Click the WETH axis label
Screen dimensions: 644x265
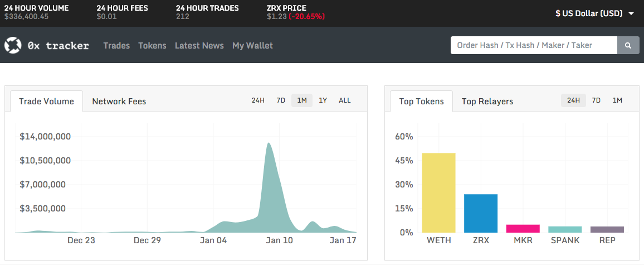pyautogui.click(x=438, y=240)
